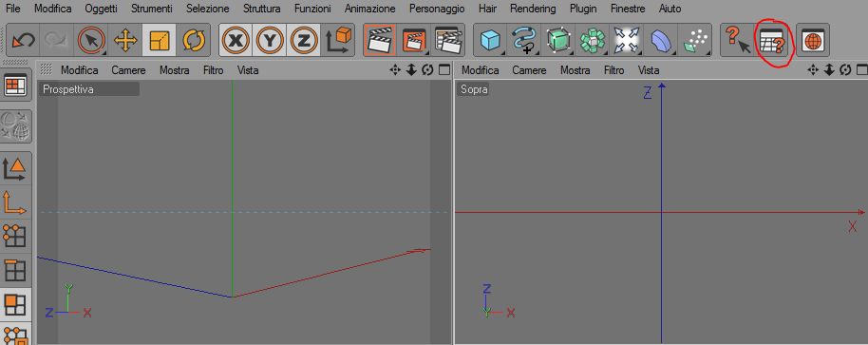This screenshot has width=868, height=345.
Task: Click the move camera icon in the Prospettiva view
Action: click(x=395, y=70)
